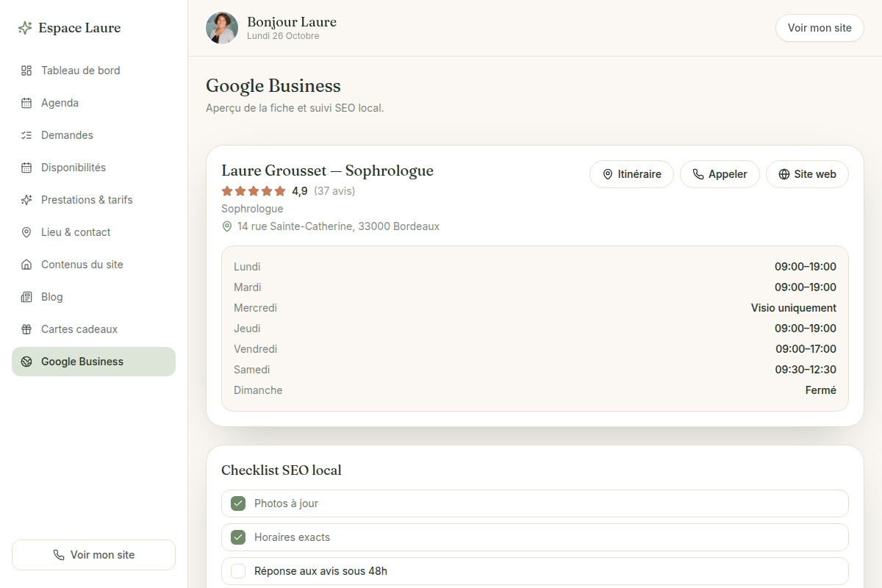Click the Lieu & contact pin icon
Image resolution: width=882 pixels, height=588 pixels.
(26, 232)
